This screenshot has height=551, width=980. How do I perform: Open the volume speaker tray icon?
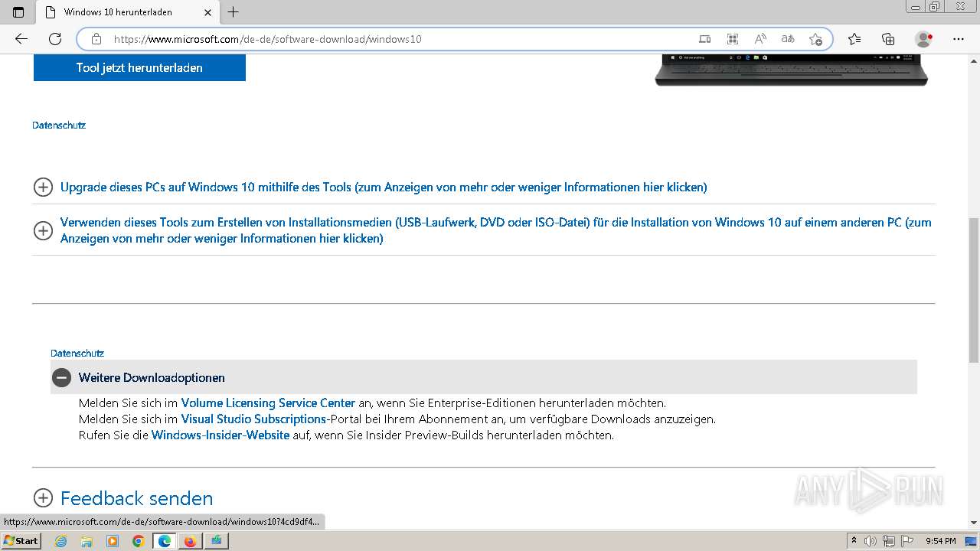[x=871, y=541]
